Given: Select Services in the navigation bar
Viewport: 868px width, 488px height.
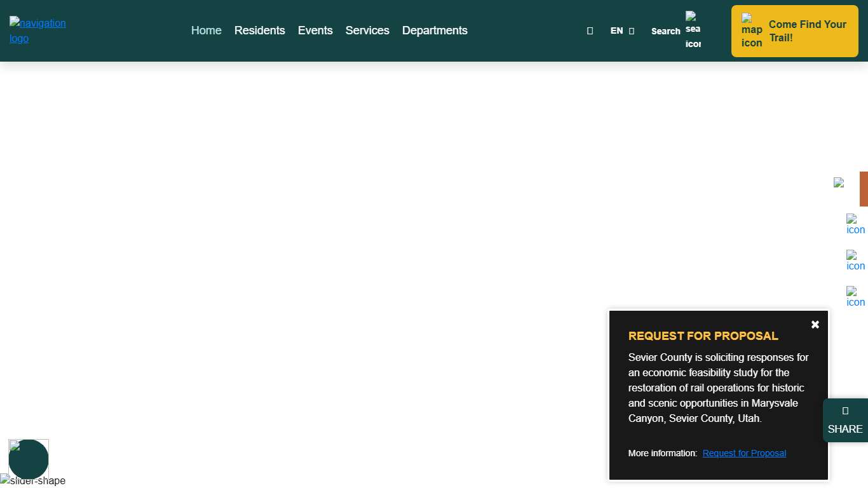Looking at the screenshot, I should coord(367,30).
